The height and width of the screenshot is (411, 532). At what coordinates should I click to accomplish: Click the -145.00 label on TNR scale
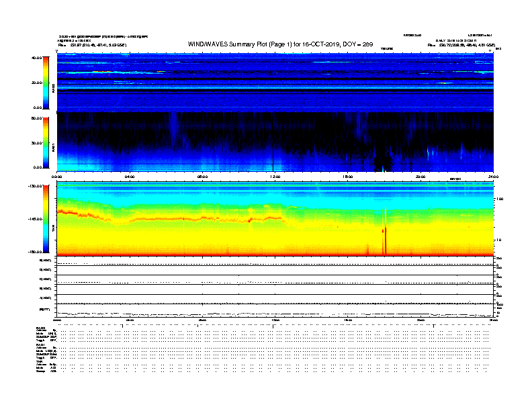[x=36, y=219]
